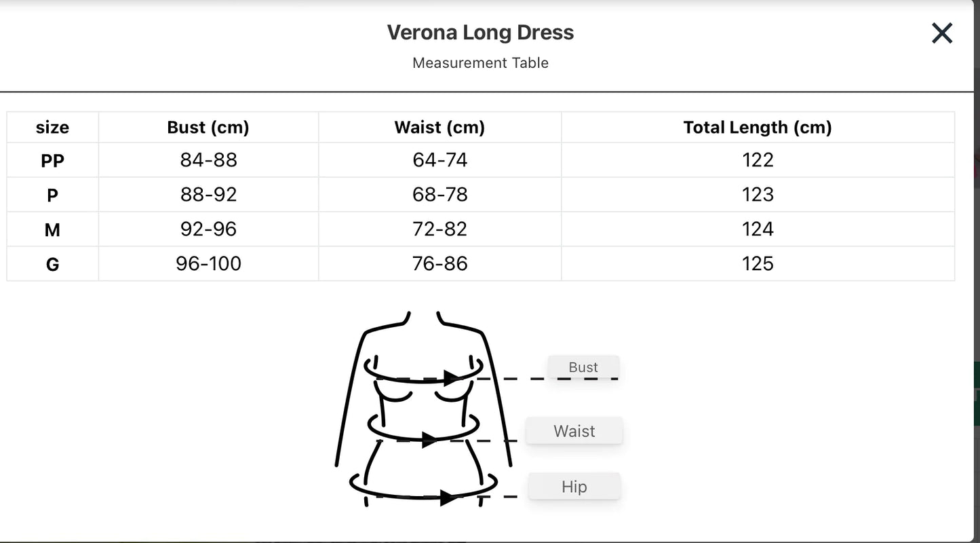
Task: Click the Waist label next to the diagram
Action: click(x=574, y=430)
